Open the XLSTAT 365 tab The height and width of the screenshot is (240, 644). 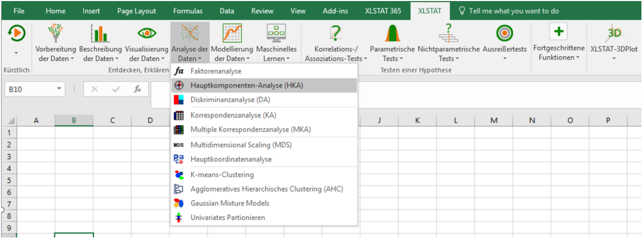(383, 11)
